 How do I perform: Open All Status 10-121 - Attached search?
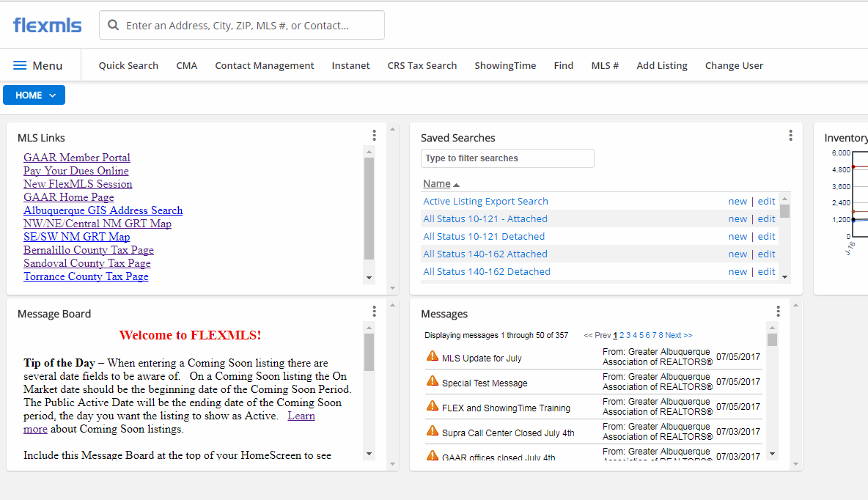click(x=485, y=218)
